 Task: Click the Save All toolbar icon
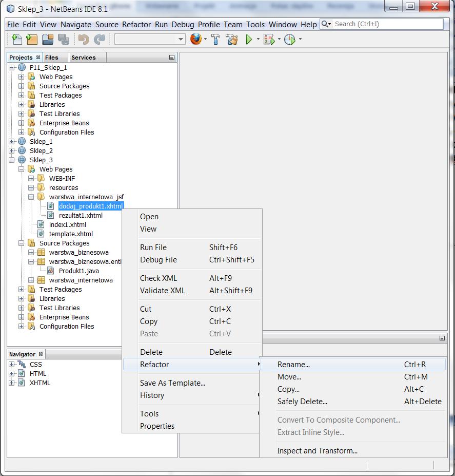coord(64,40)
